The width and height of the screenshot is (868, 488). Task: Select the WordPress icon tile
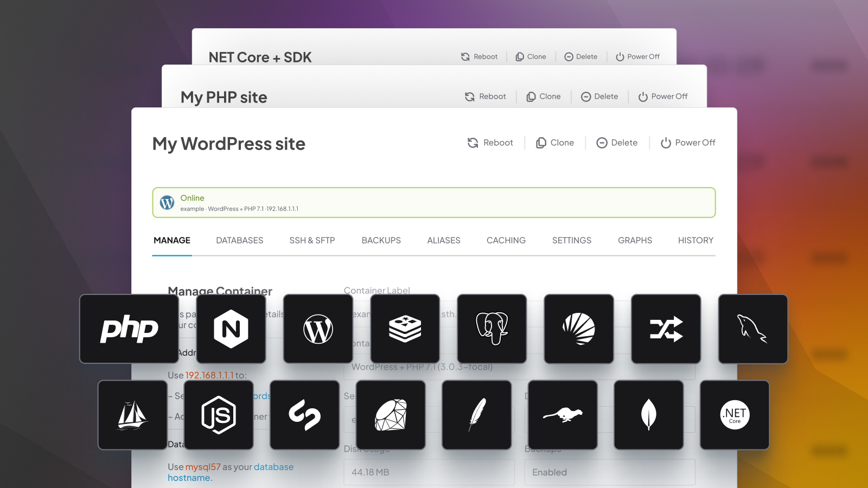coord(318,329)
